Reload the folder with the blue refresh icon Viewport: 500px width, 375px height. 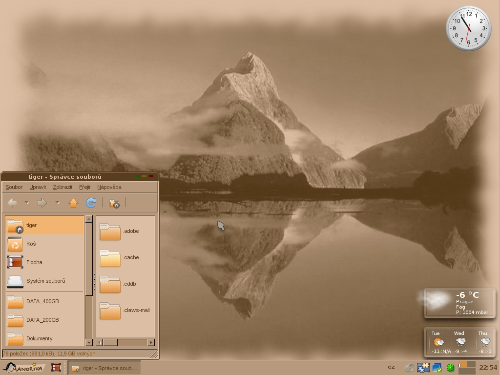(91, 203)
